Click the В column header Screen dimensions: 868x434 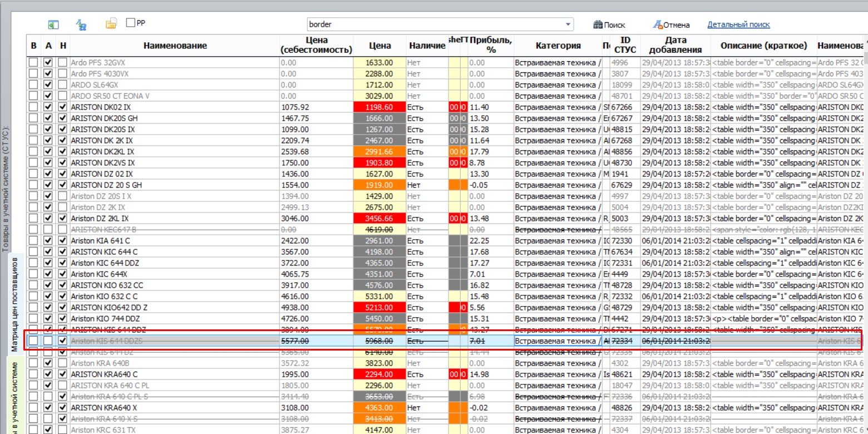click(x=34, y=46)
